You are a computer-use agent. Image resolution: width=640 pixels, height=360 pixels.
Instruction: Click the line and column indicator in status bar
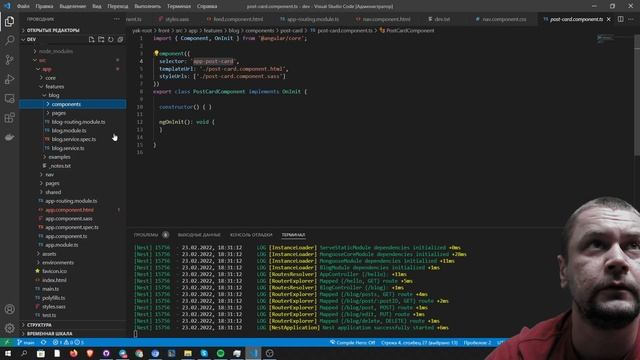pos(419,342)
